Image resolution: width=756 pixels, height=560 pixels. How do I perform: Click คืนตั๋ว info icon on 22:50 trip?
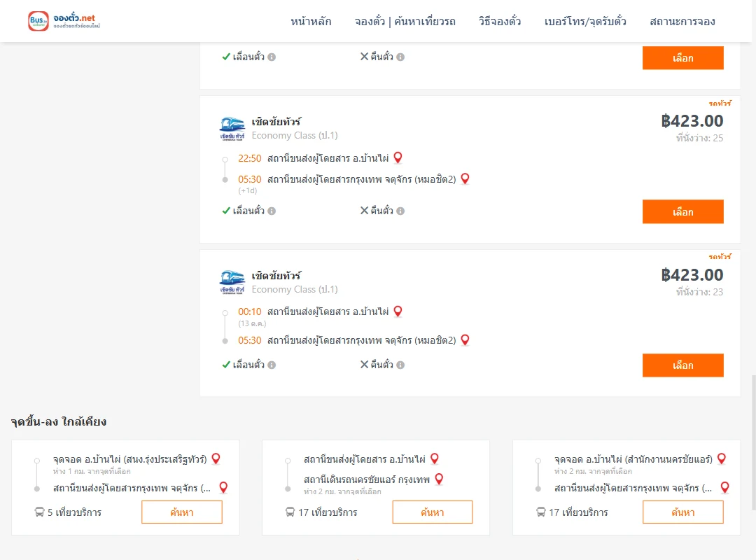tap(400, 211)
